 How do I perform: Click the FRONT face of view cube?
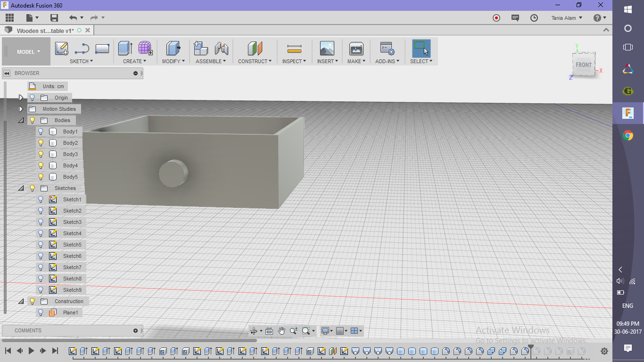(584, 65)
